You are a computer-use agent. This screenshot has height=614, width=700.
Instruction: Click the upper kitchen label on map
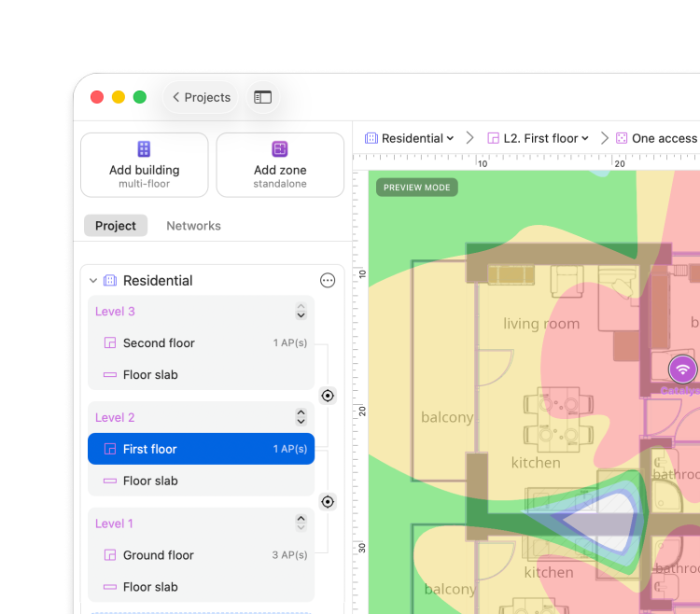[x=536, y=463]
